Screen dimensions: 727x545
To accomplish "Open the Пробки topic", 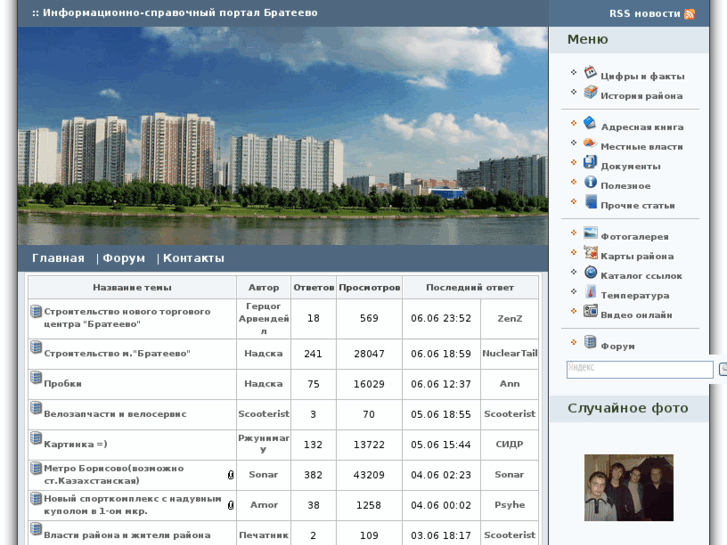I will [x=63, y=384].
